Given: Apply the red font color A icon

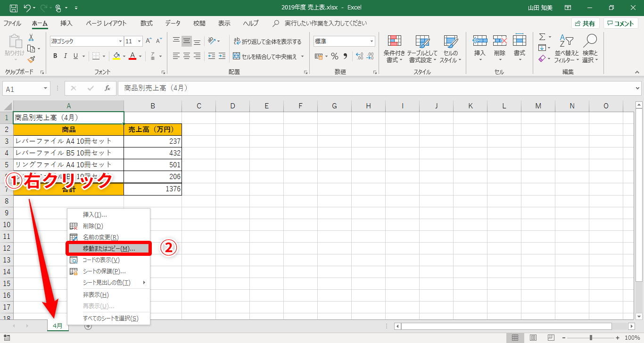Looking at the screenshot, I should (132, 56).
